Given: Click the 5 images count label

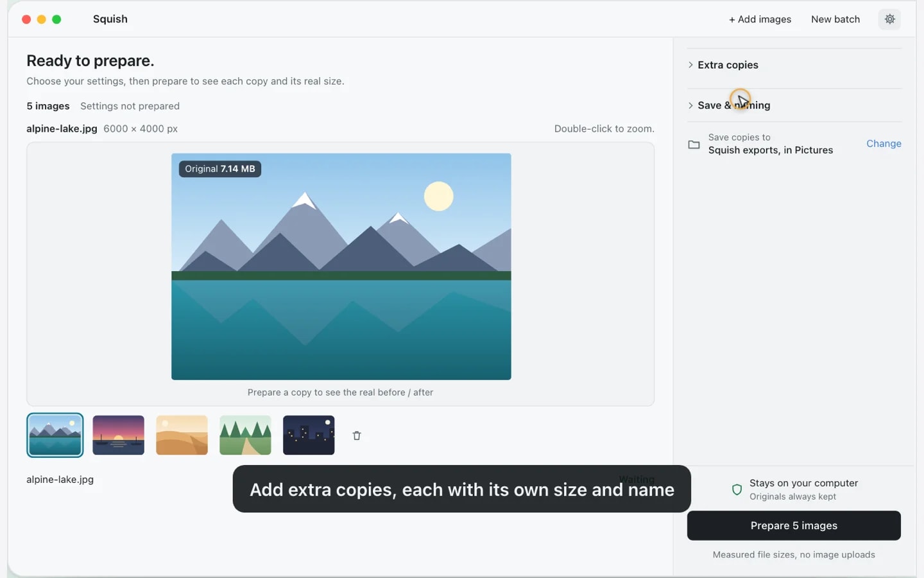Looking at the screenshot, I should coord(48,106).
